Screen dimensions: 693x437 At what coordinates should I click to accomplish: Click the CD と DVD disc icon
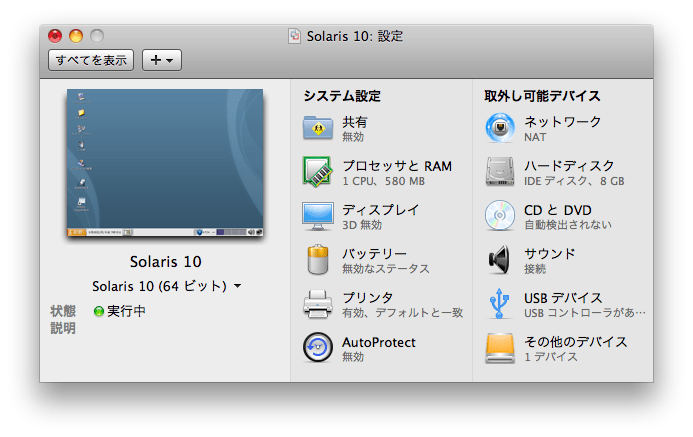click(x=500, y=216)
